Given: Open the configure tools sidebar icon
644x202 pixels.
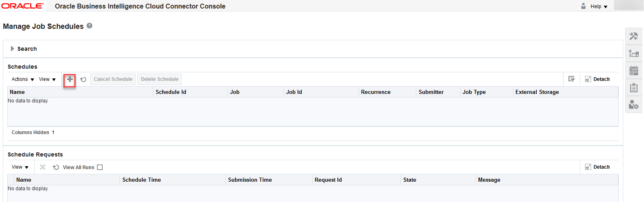Looking at the screenshot, I should tap(633, 36).
